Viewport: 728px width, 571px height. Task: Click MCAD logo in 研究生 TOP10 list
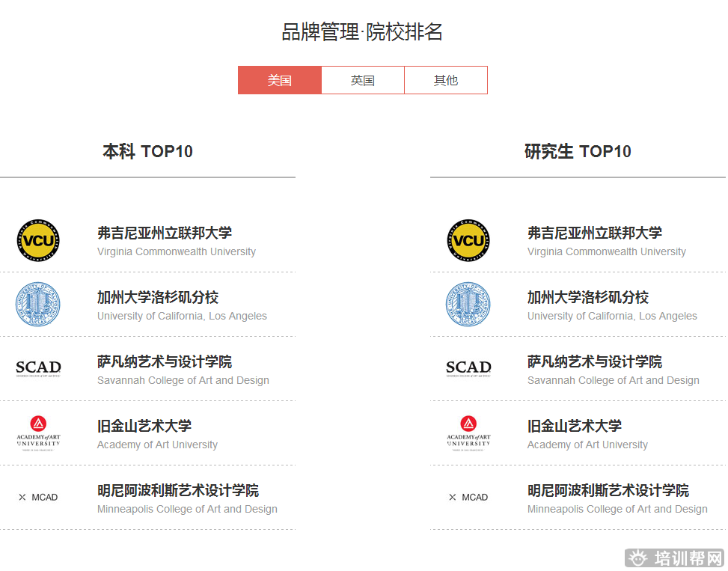click(468, 497)
